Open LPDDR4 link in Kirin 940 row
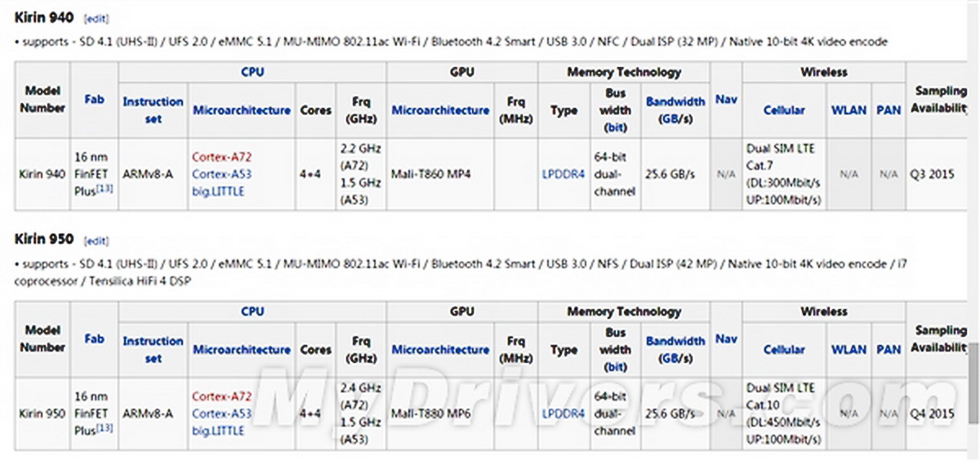980x461 pixels. tap(563, 174)
